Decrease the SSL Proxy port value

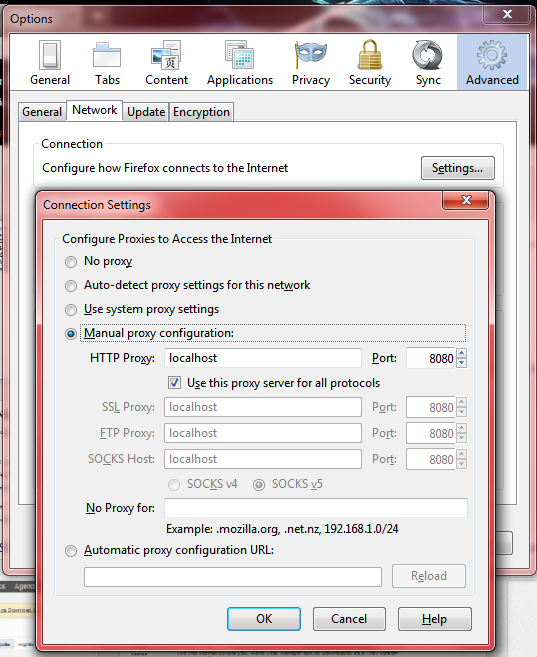[461, 412]
